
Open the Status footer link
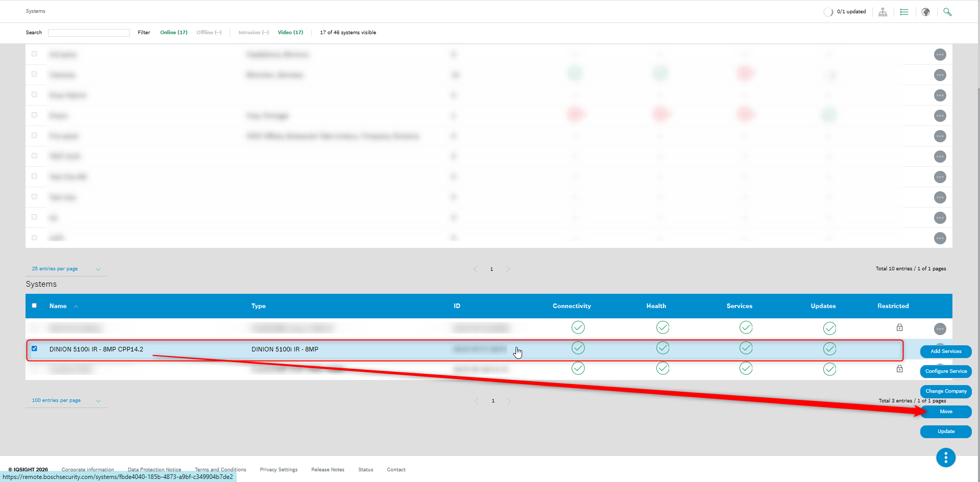coord(365,470)
